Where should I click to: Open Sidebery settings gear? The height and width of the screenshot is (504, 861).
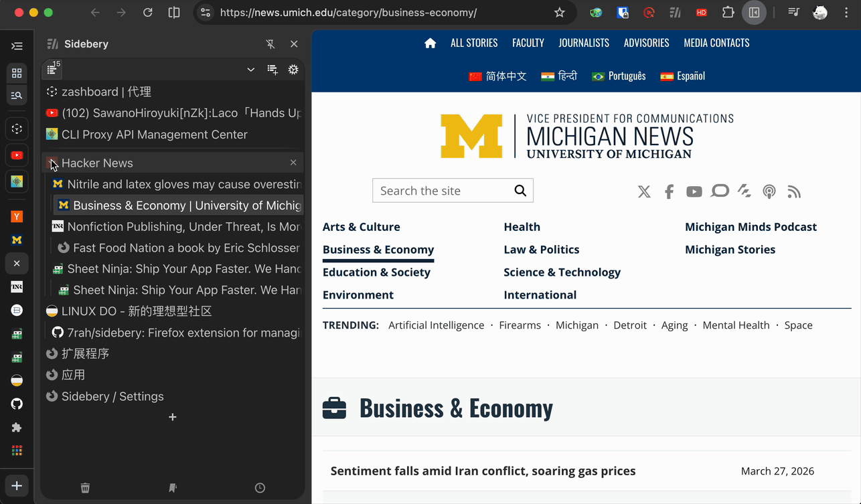[x=293, y=70]
